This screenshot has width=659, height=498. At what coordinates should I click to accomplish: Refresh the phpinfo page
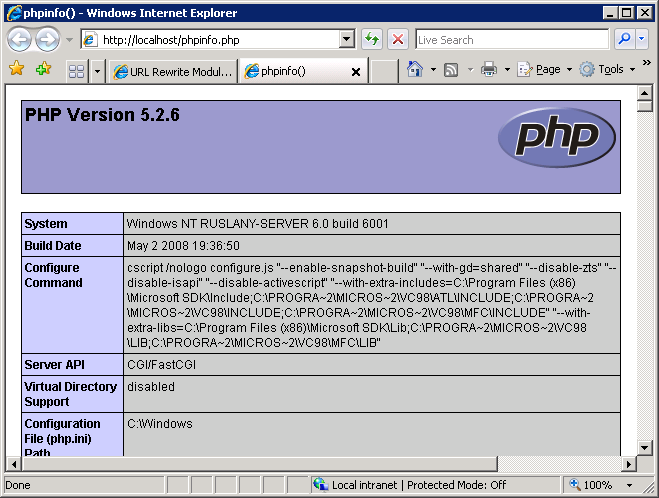[372, 40]
